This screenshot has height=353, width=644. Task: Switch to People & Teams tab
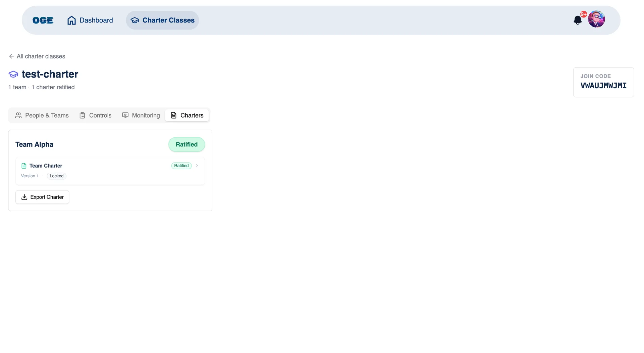pos(42,115)
